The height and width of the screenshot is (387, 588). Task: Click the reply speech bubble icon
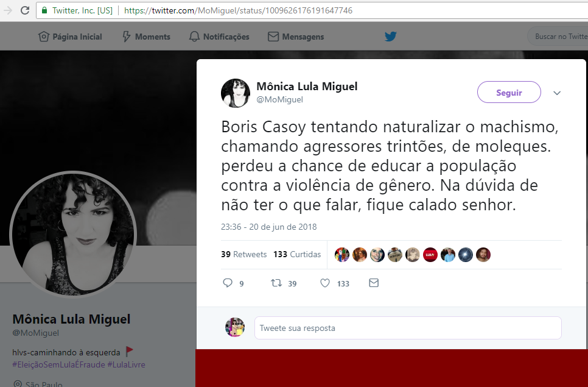click(x=228, y=283)
